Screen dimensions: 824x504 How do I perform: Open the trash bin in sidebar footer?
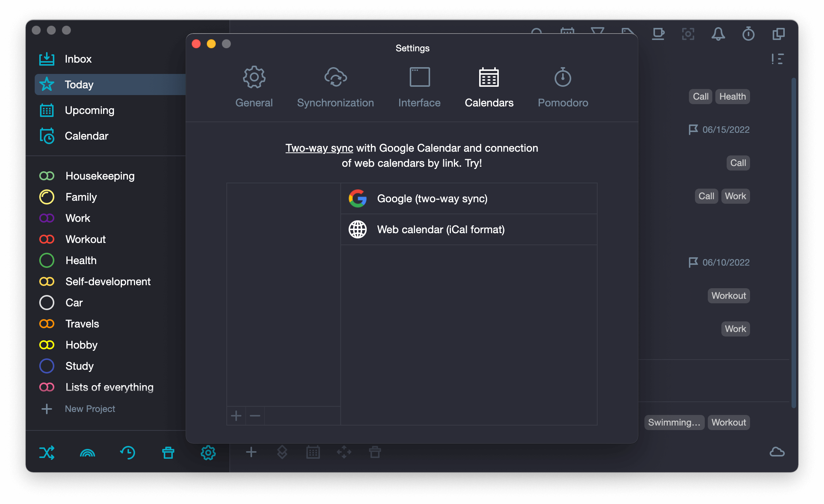pos(168,452)
